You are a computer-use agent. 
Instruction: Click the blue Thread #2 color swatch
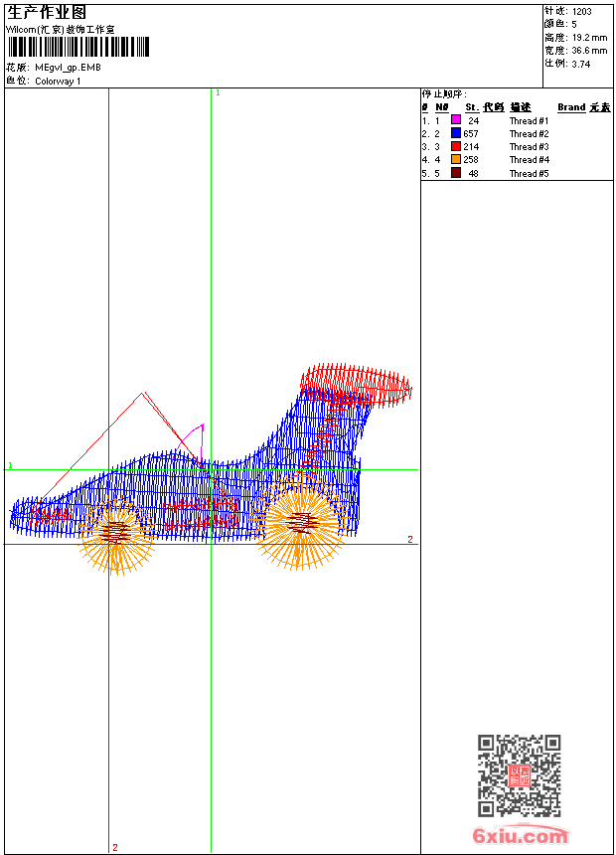pyautogui.click(x=456, y=133)
